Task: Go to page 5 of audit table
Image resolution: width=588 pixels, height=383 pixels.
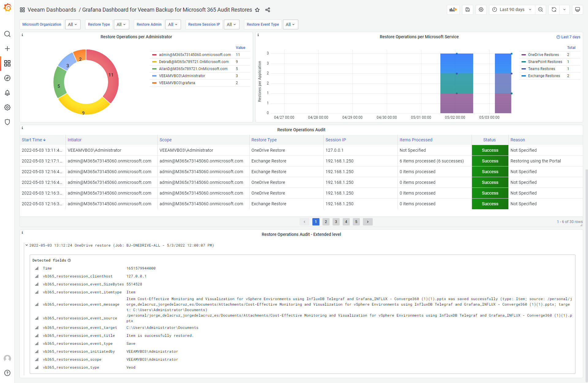Action: pyautogui.click(x=356, y=222)
